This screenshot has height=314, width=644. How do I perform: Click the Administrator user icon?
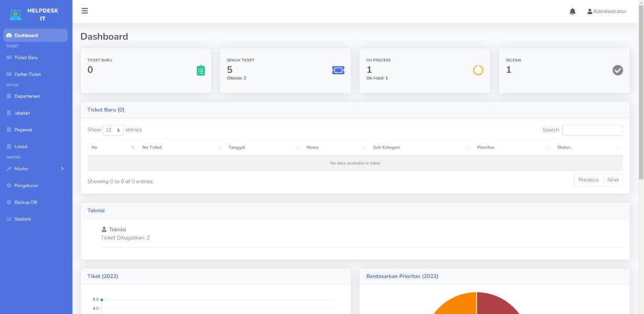click(x=590, y=12)
